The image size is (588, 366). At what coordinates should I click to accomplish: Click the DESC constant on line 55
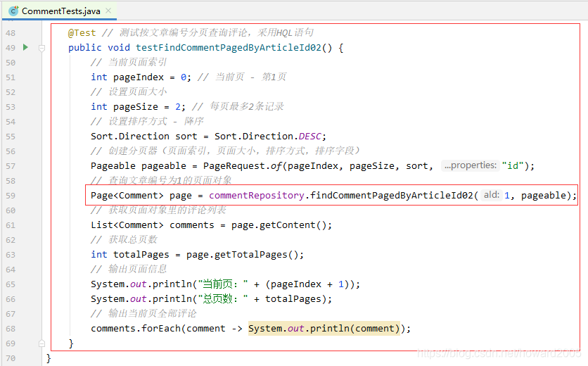click(x=309, y=137)
